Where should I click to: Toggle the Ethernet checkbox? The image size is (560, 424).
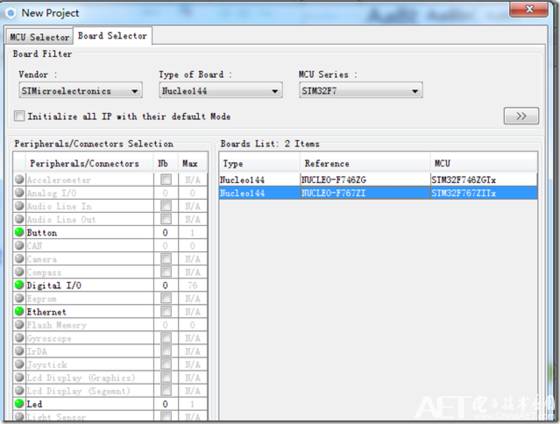(x=166, y=311)
